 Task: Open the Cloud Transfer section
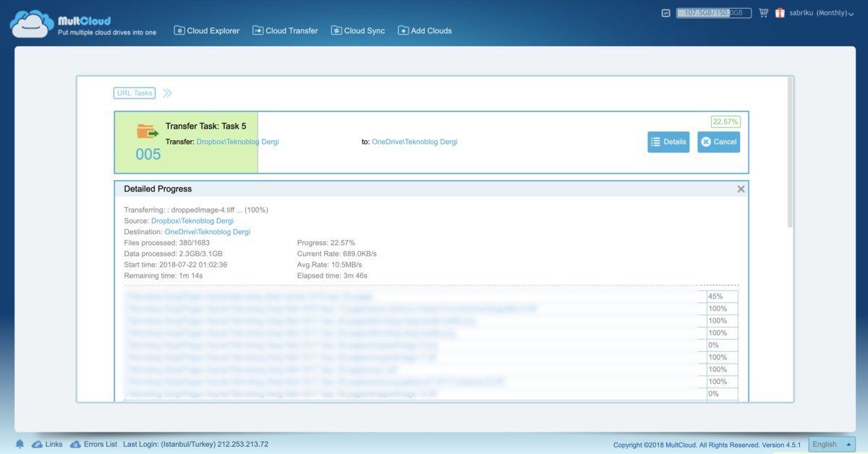(285, 31)
